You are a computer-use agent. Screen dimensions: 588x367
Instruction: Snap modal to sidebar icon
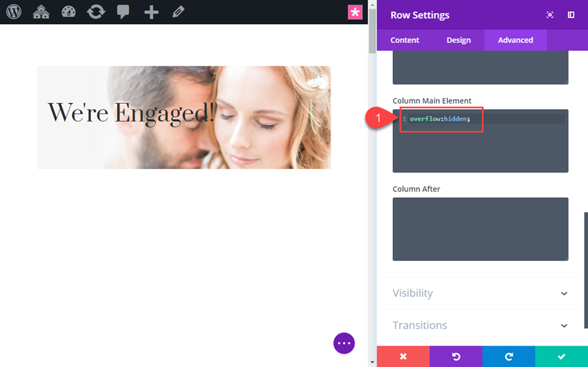pyautogui.click(x=571, y=15)
